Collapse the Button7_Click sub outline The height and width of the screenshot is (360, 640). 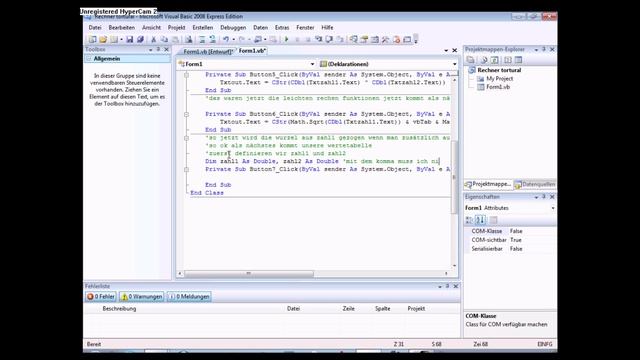coord(186,169)
